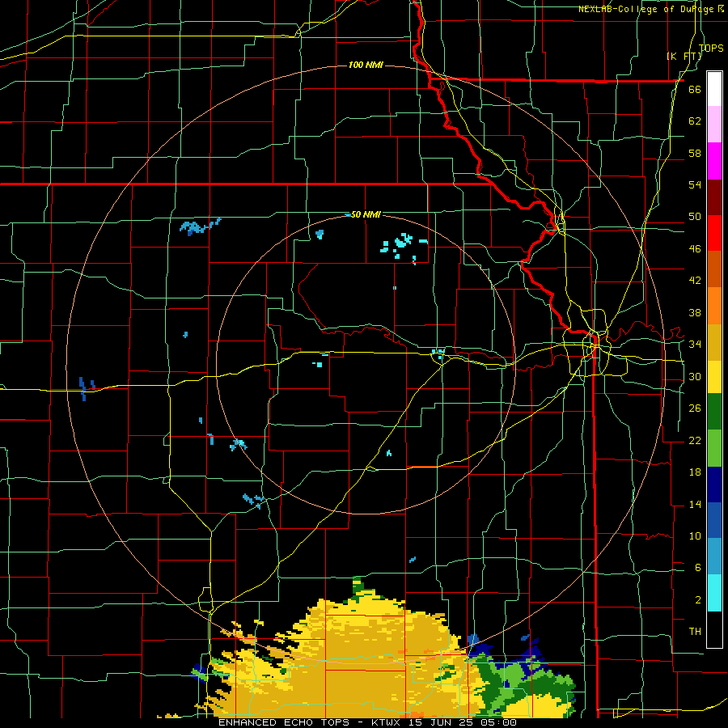This screenshot has height=728, width=728.
Task: Click the legend value '46'
Action: pyautogui.click(x=695, y=249)
